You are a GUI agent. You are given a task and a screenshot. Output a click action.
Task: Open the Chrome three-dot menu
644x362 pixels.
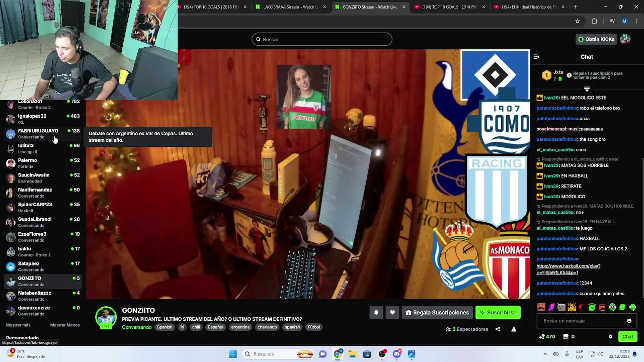[637, 21]
